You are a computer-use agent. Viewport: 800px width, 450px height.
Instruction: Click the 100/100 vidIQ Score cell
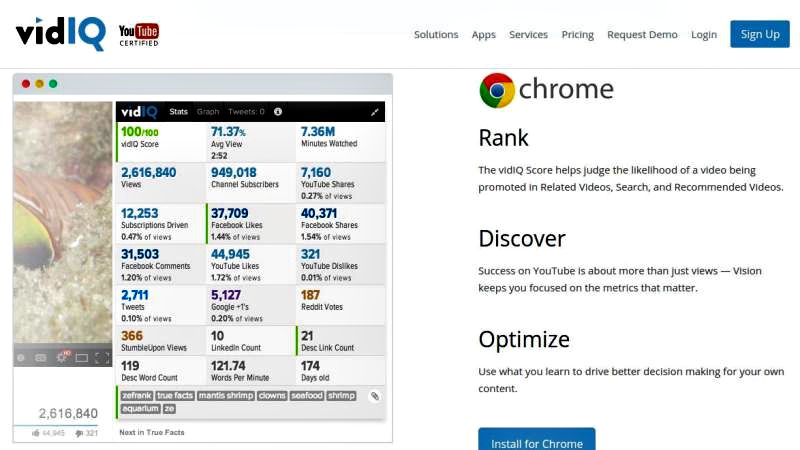pyautogui.click(x=161, y=142)
